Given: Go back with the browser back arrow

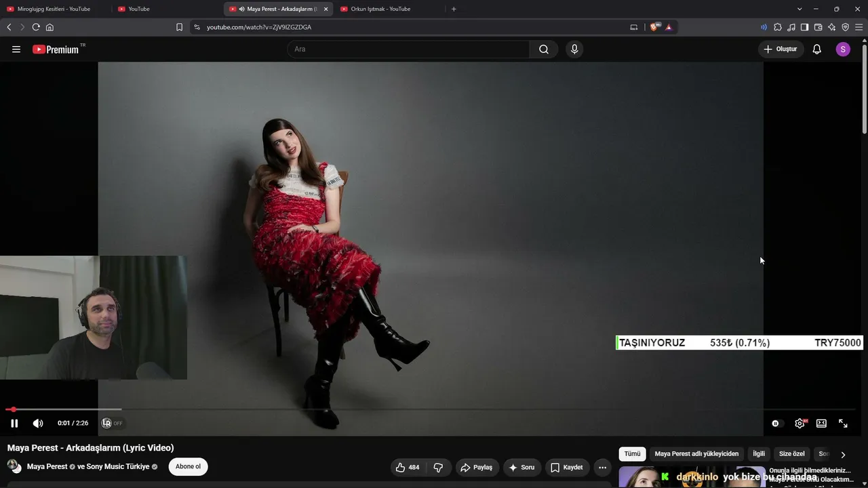Looking at the screenshot, I should pyautogui.click(x=9, y=27).
